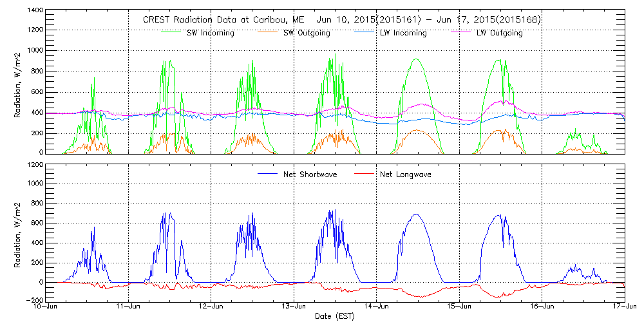Select the 16-Jun date tick label
Screen dimensions: 644x322
[x=542, y=307]
